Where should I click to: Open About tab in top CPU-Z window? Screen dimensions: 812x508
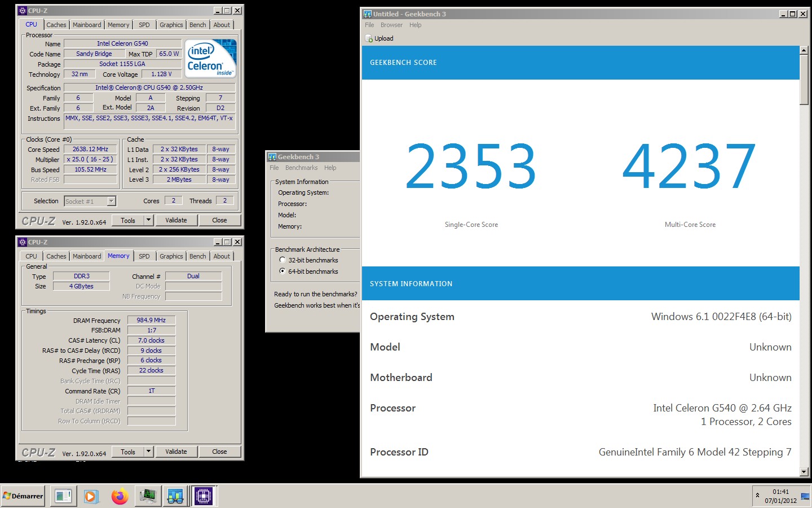pos(222,25)
